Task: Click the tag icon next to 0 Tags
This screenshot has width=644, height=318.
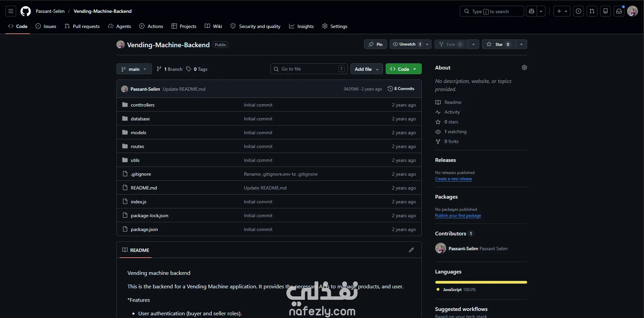Action: click(189, 69)
